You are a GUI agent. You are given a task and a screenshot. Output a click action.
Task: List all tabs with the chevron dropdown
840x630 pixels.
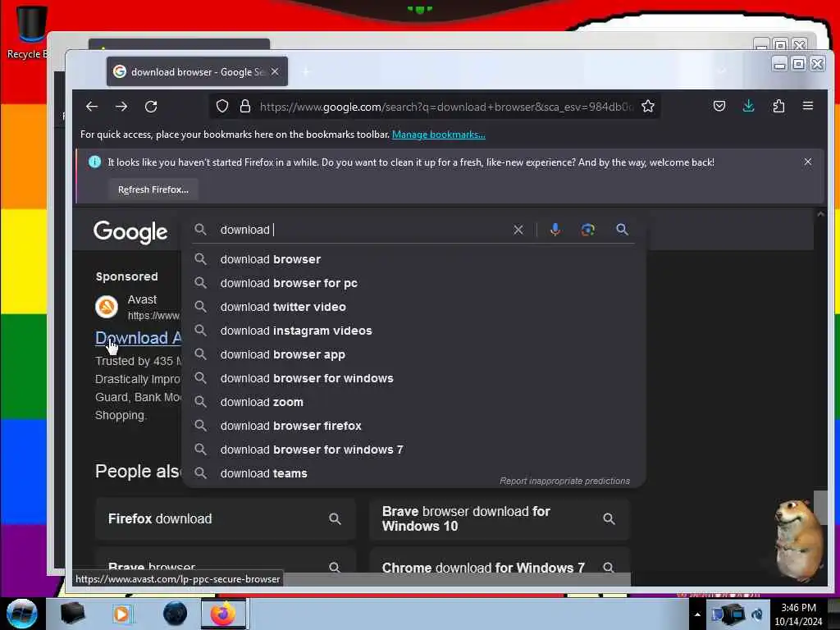tap(722, 71)
